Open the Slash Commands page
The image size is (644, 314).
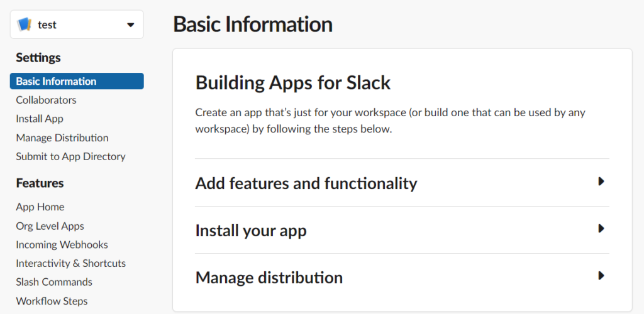click(54, 282)
